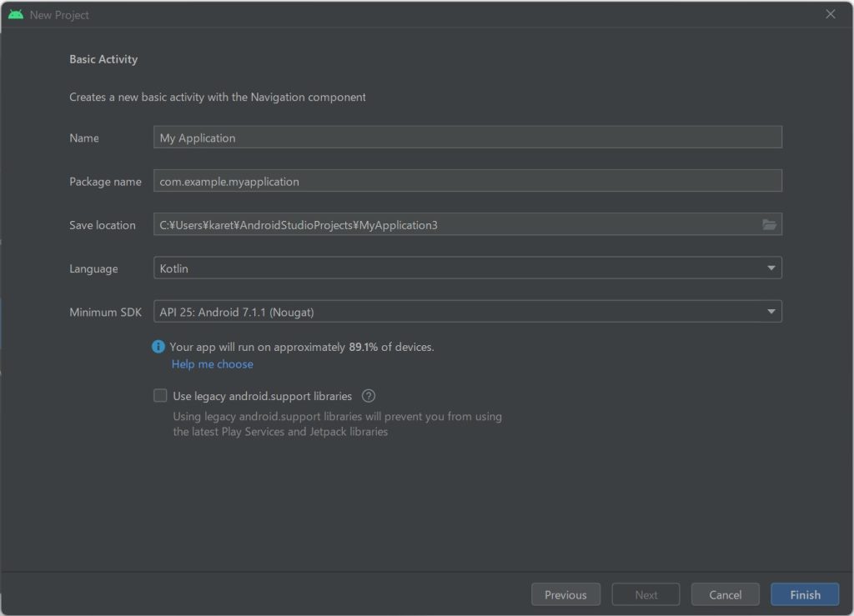This screenshot has width=854, height=616.
Task: Click the 'Creates a new basic activity' description
Action: coord(218,97)
